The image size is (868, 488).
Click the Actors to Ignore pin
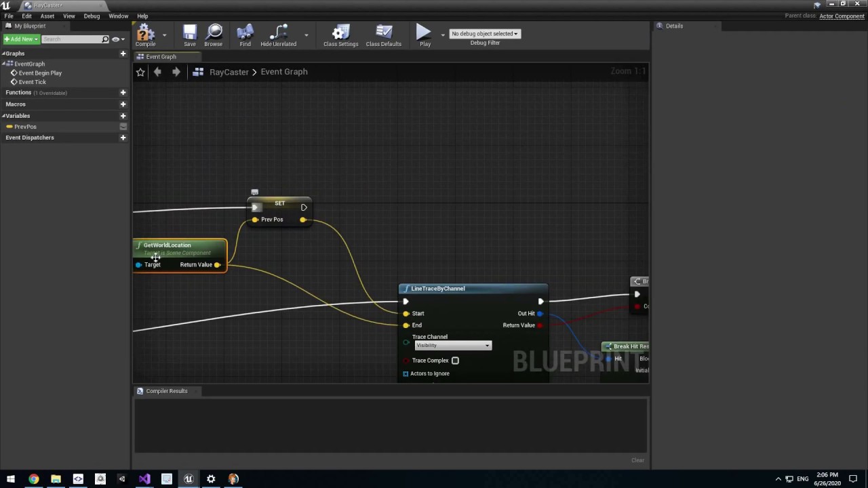click(406, 373)
